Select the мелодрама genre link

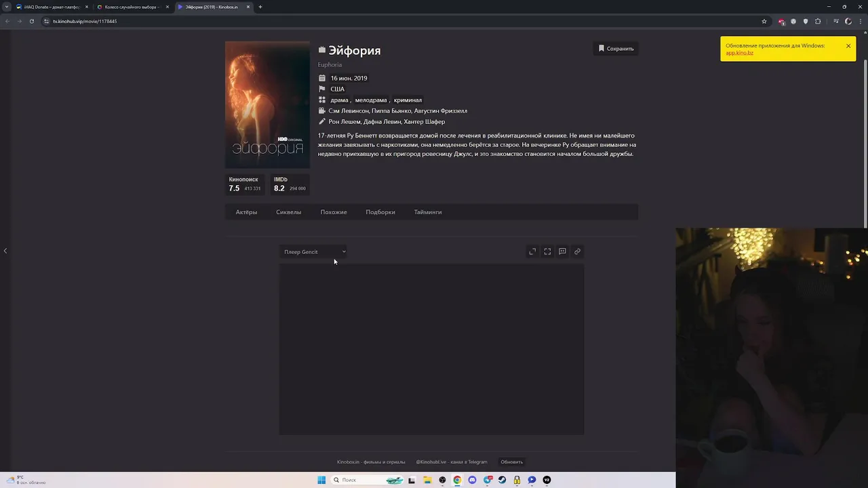tap(370, 100)
